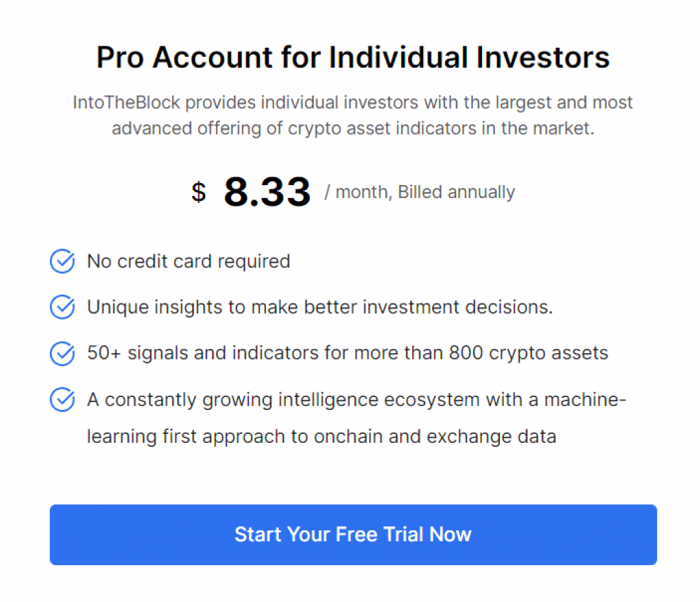Click the IntoTheBlock description paragraph

point(353,115)
